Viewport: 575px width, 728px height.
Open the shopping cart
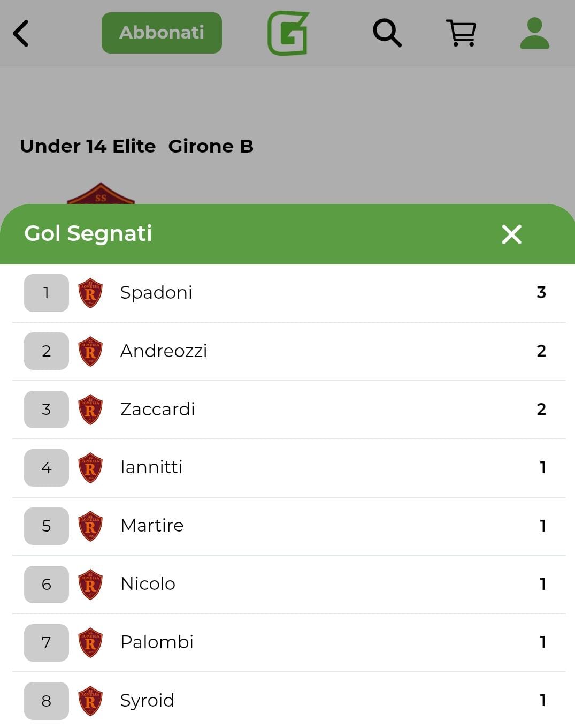click(x=461, y=33)
